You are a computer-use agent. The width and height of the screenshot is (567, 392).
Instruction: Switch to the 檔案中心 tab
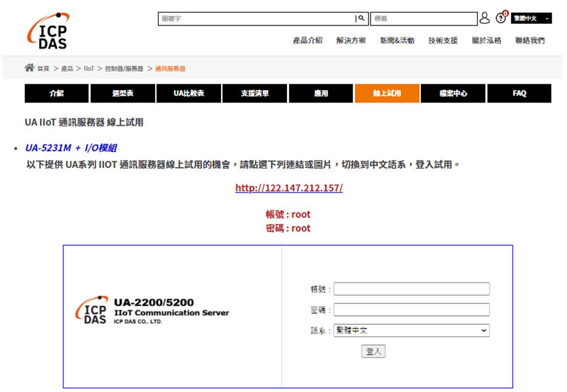[x=453, y=93]
